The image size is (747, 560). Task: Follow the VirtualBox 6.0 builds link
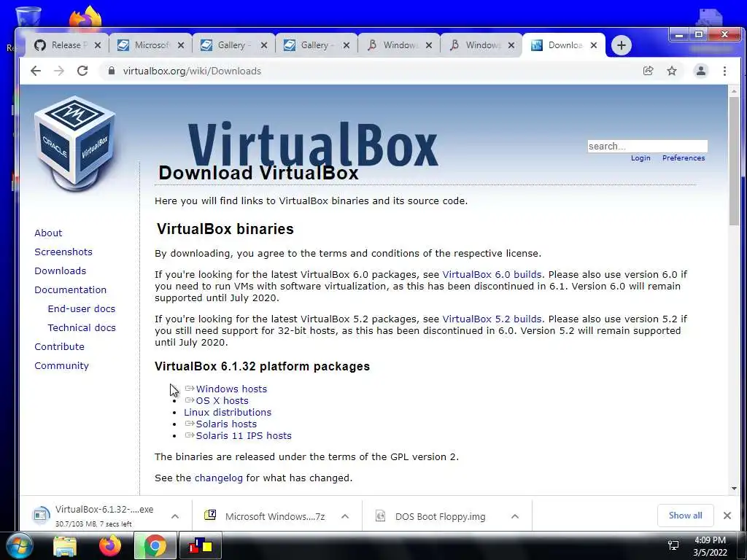(492, 275)
